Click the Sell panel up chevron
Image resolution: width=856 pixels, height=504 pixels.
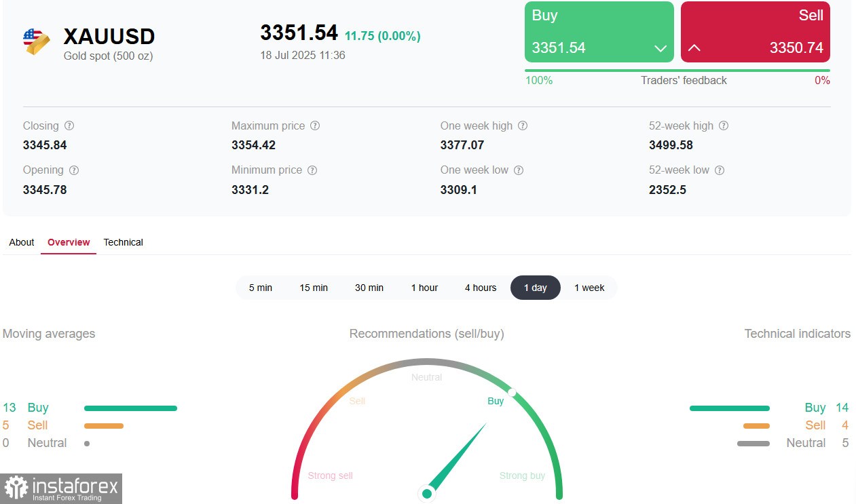pyautogui.click(x=694, y=48)
